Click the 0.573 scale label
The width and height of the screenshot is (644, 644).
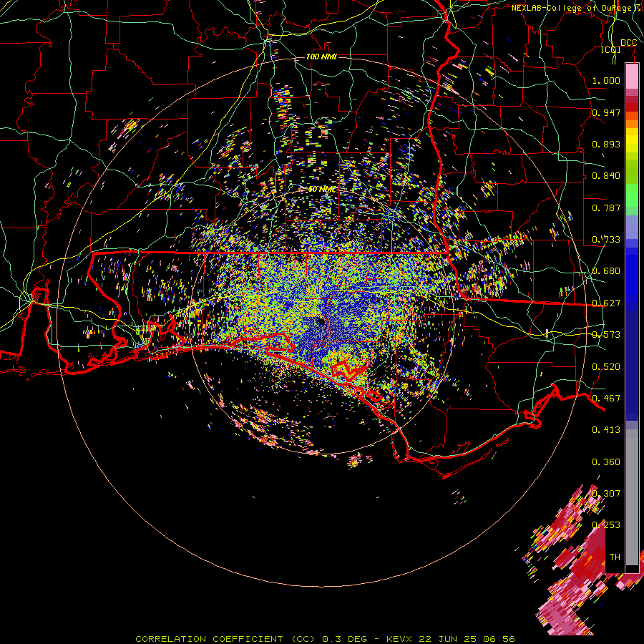click(606, 334)
